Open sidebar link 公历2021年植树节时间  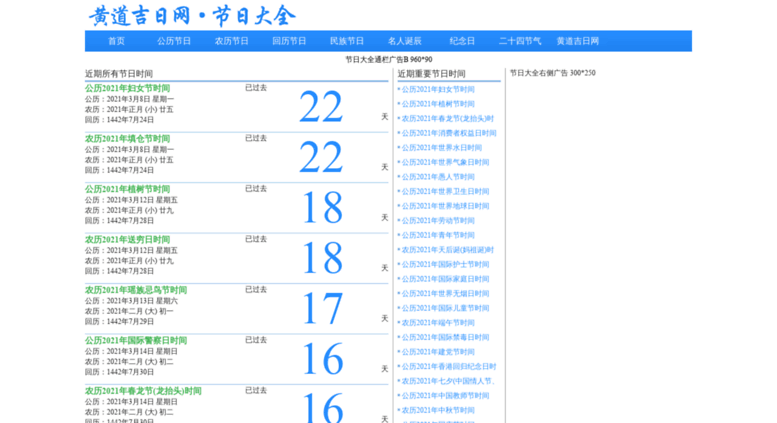pos(438,104)
